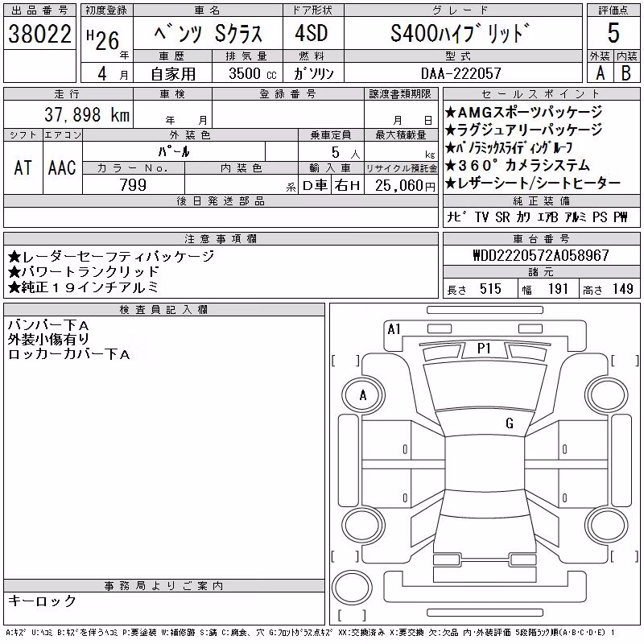This screenshot has height=644, width=644.
Task: Select front-left wheel marked A
Action: (x=363, y=395)
